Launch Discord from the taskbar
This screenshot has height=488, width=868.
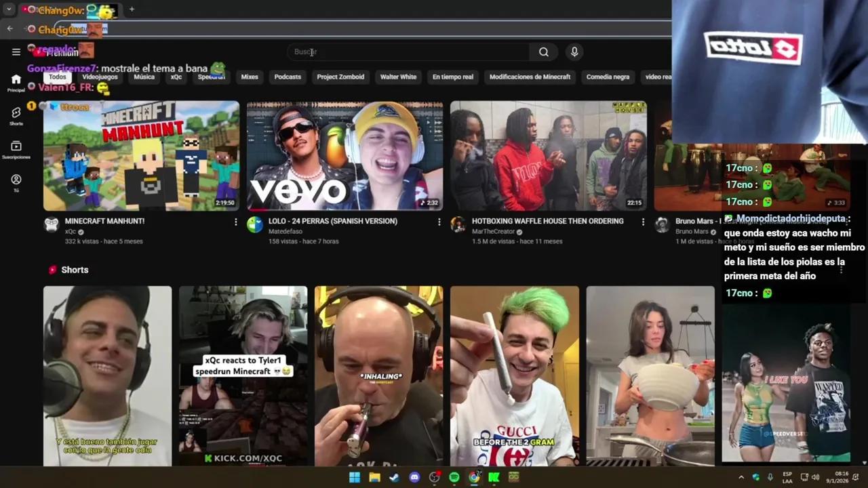414,477
